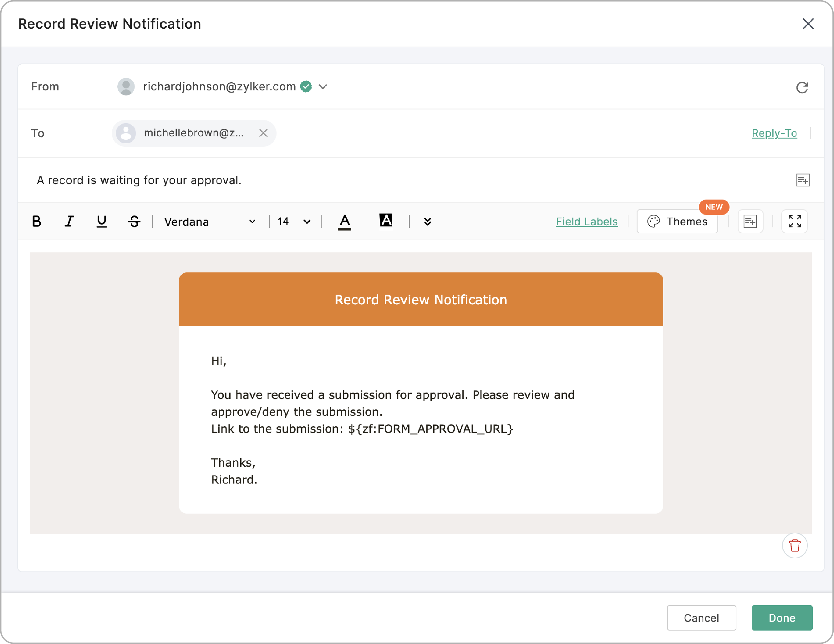Apply underline formatting
The height and width of the screenshot is (644, 834).
102,221
